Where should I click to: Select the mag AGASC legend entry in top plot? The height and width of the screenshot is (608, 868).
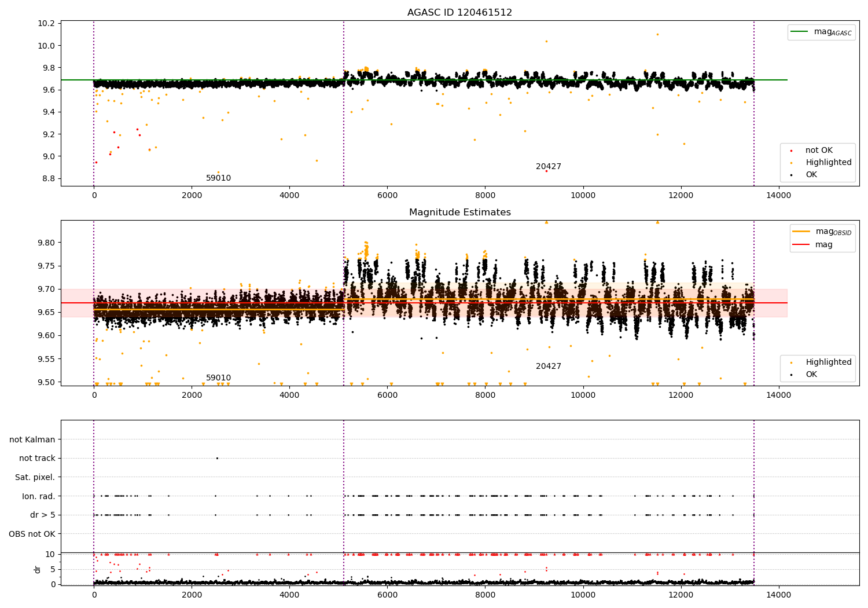[x=821, y=32]
